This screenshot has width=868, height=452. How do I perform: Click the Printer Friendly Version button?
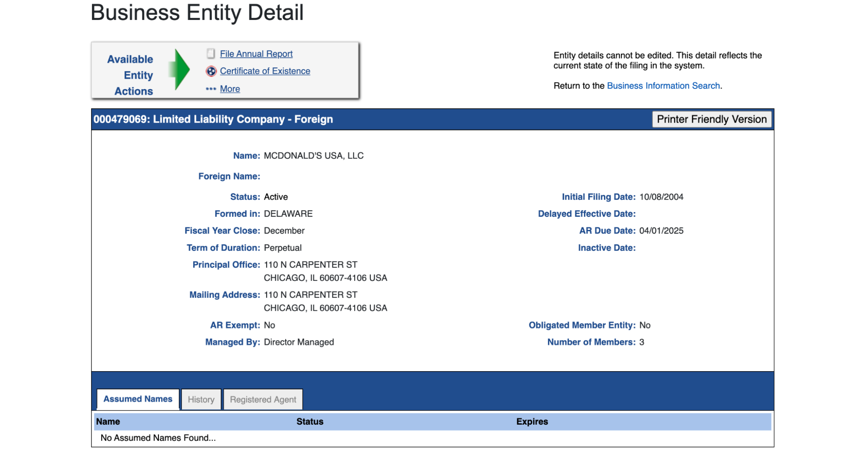click(x=712, y=119)
